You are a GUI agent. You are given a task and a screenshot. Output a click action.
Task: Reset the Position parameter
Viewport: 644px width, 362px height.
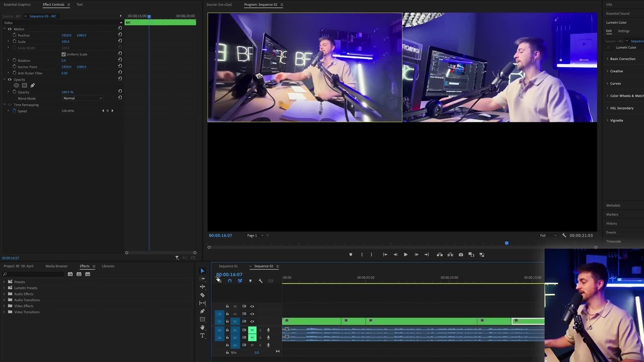pyautogui.click(x=120, y=35)
